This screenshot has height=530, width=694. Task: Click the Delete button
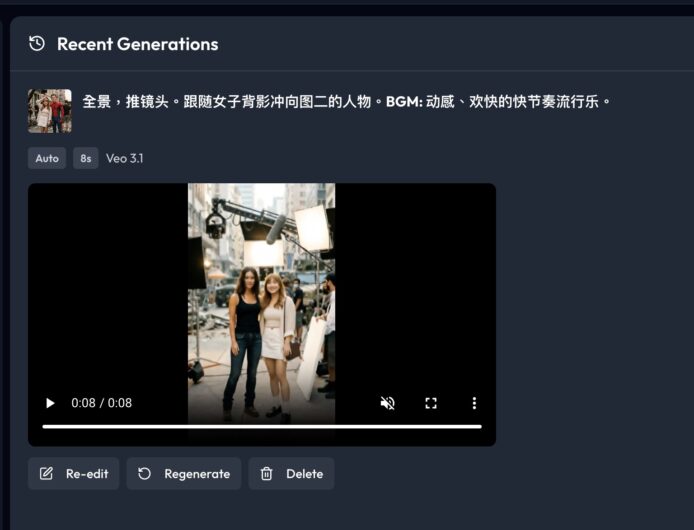pos(291,474)
